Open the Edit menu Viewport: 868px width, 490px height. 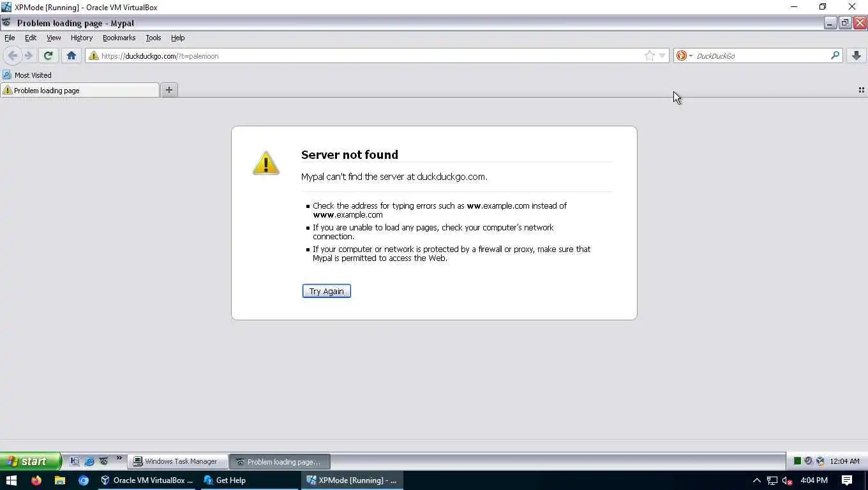coord(31,38)
